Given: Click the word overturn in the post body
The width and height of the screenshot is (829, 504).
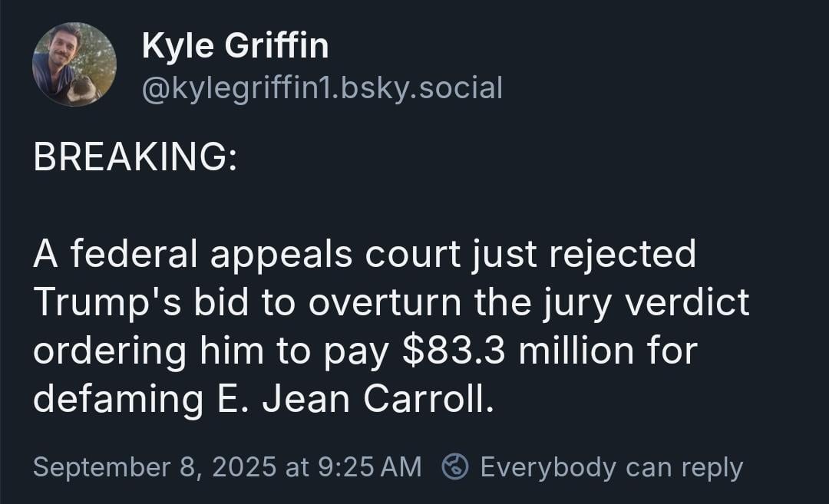Looking at the screenshot, I should [386, 303].
